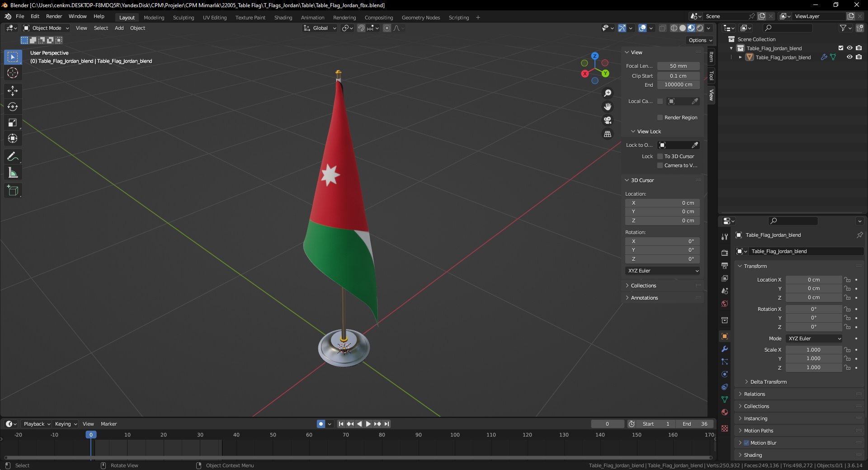Select the Annotate tool
This screenshot has height=470, width=868.
click(13, 157)
